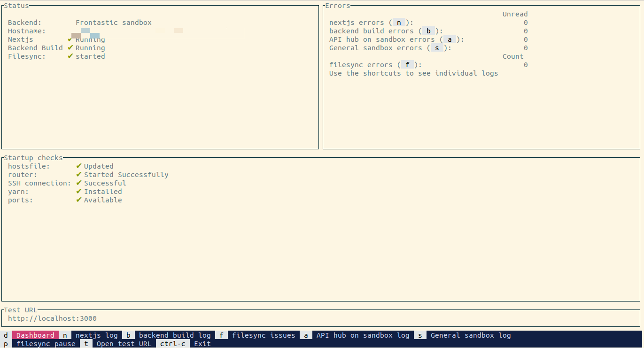This screenshot has width=644, height=348.
Task: Open the backend build log tab
Action: (x=175, y=335)
